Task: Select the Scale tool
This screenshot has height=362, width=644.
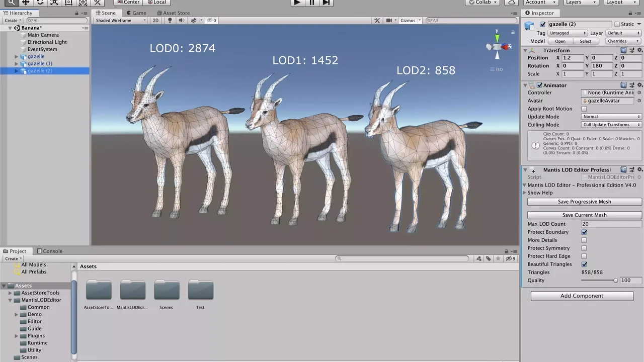Action: point(54,3)
